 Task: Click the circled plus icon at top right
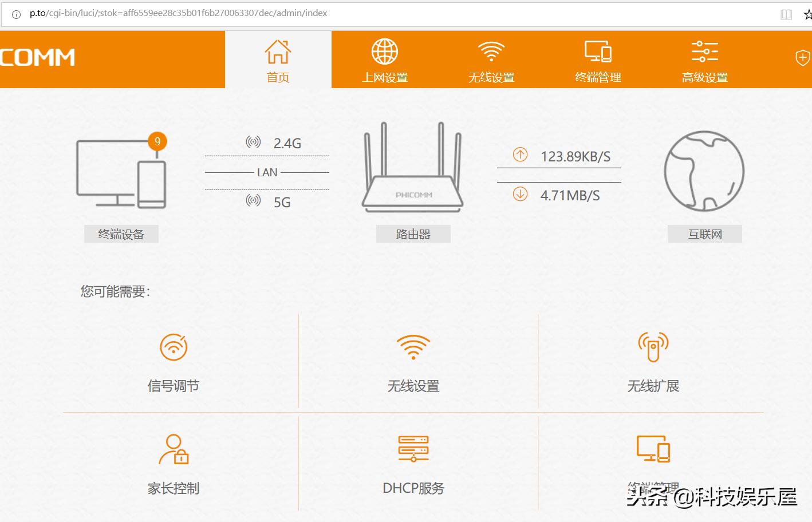[802, 57]
